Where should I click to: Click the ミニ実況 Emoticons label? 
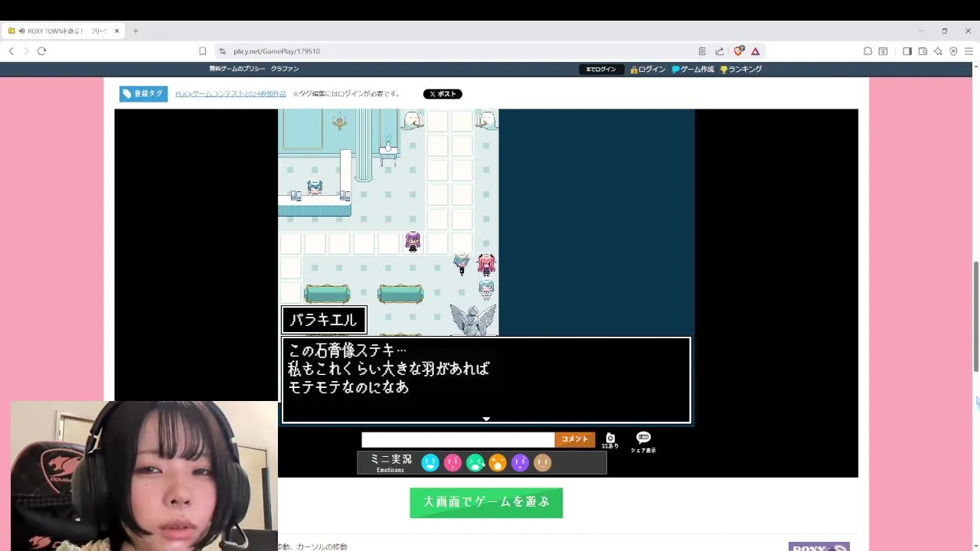coord(390,462)
